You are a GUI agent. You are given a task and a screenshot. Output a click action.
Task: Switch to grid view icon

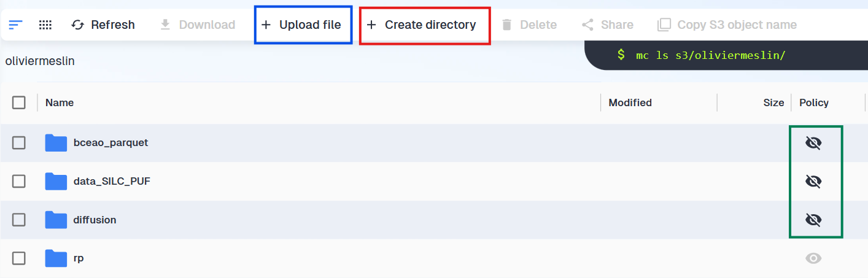(x=45, y=25)
